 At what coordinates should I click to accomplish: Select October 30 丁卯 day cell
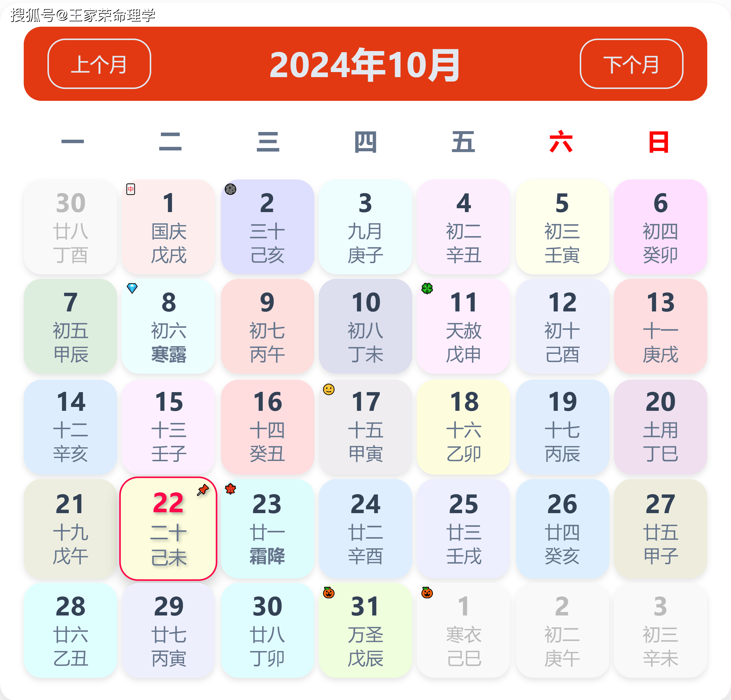pyautogui.click(x=267, y=631)
